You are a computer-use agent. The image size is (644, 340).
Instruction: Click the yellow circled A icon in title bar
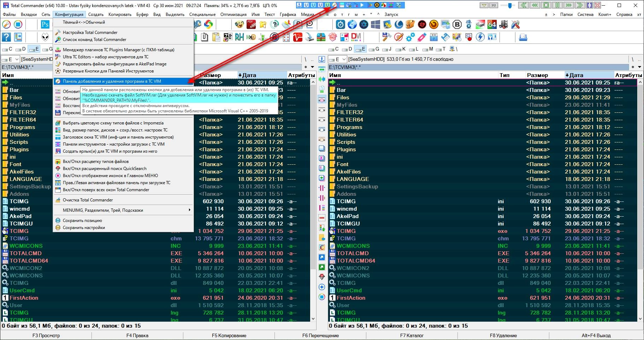click(x=377, y=5)
